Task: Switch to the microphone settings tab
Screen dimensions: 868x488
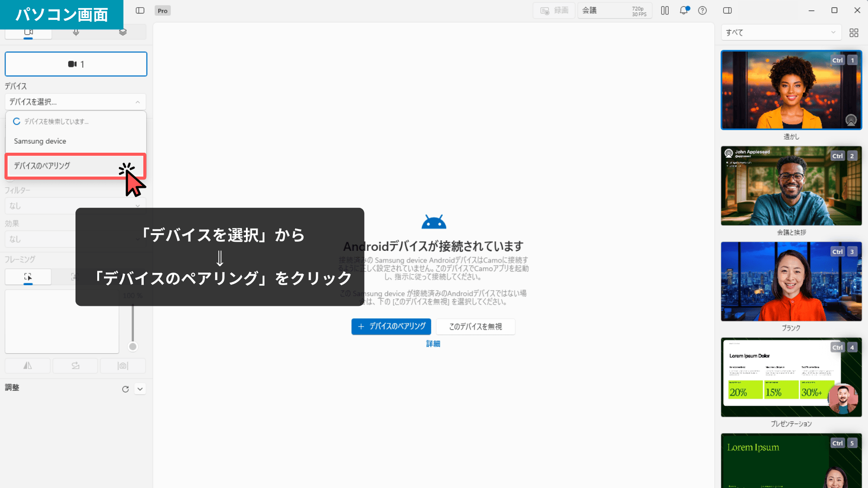Action: (x=75, y=32)
